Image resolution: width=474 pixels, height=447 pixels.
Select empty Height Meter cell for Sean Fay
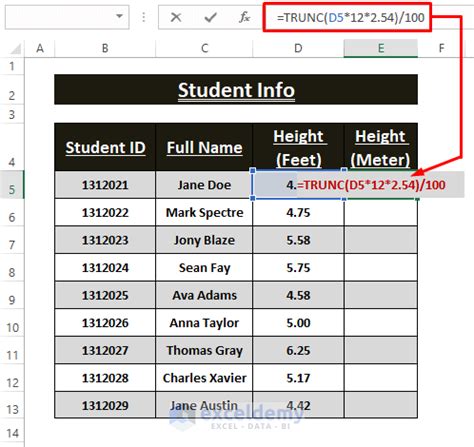(381, 268)
